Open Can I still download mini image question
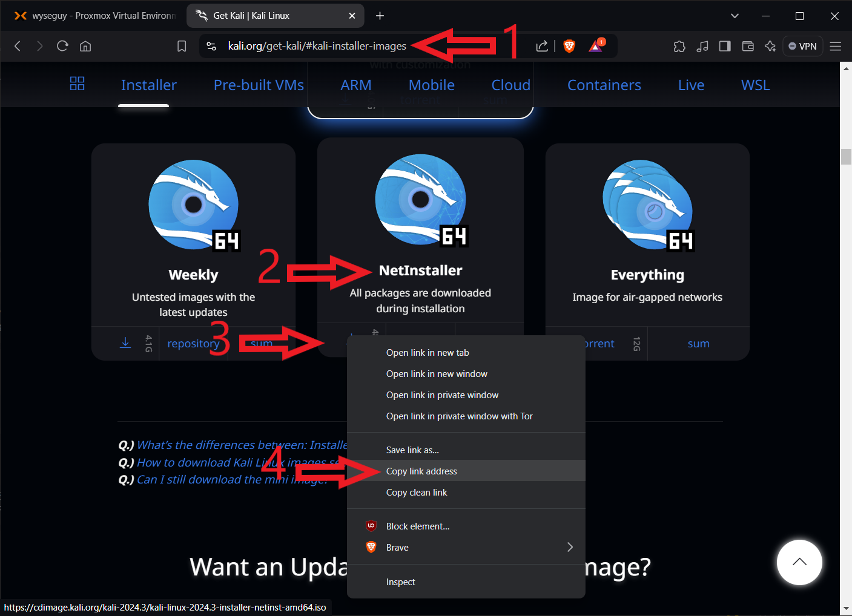Image resolution: width=852 pixels, height=616 pixels. tap(233, 480)
